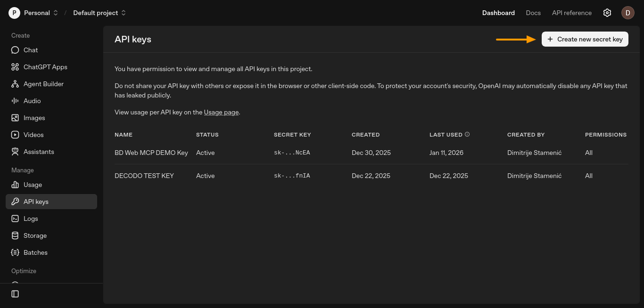Open Batches in the sidebar
Viewport: 644px width, 308px height.
click(x=35, y=252)
